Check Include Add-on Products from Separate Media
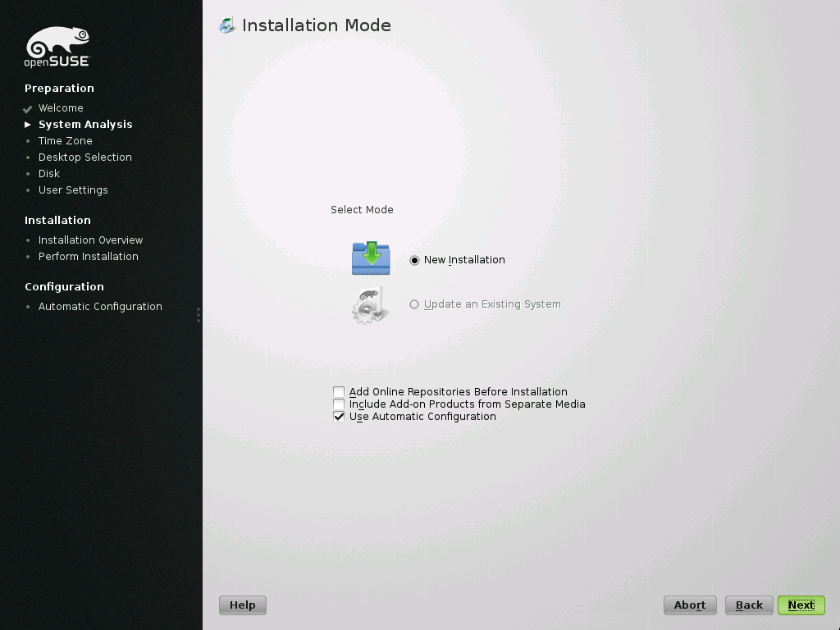Viewport: 840px width, 630px height. tap(339, 404)
